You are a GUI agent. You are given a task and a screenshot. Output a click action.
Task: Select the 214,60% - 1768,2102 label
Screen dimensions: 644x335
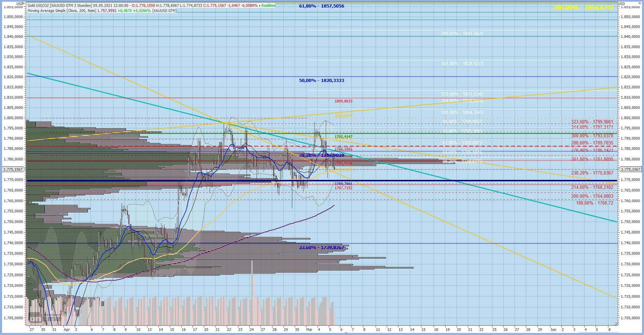coord(592,187)
